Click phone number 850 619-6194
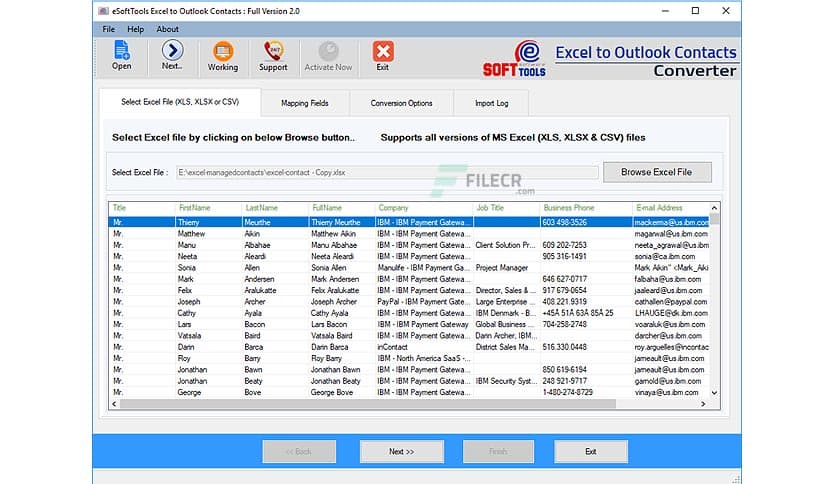The width and height of the screenshot is (836, 484). click(585, 369)
